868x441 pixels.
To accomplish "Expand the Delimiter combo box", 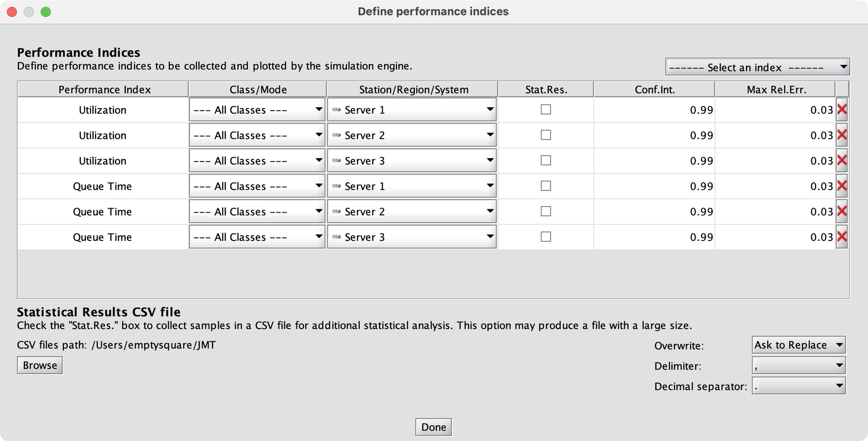I will (799, 365).
